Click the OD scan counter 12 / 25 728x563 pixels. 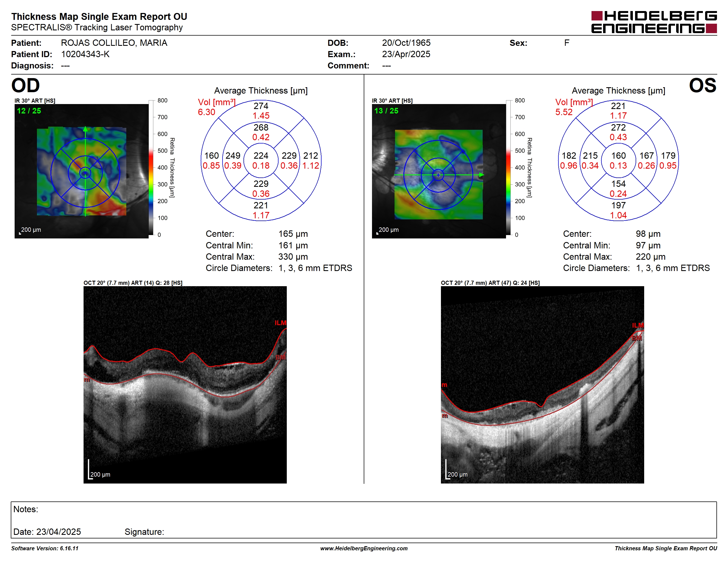tap(29, 111)
